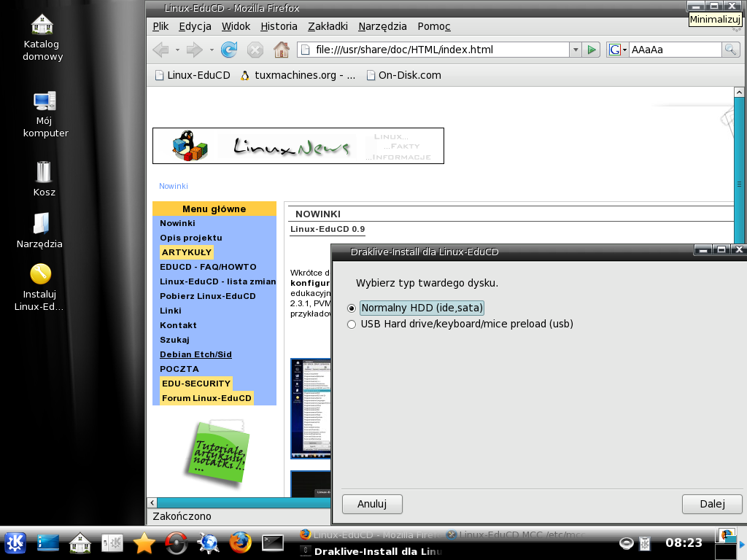Click the Anuluj button in installer
Image resolution: width=747 pixels, height=560 pixels.
point(372,504)
